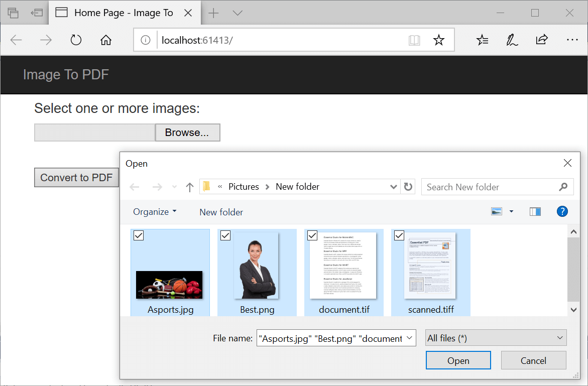Deselect the scanned.tiff checkbox
The height and width of the screenshot is (386, 588).
coord(399,235)
